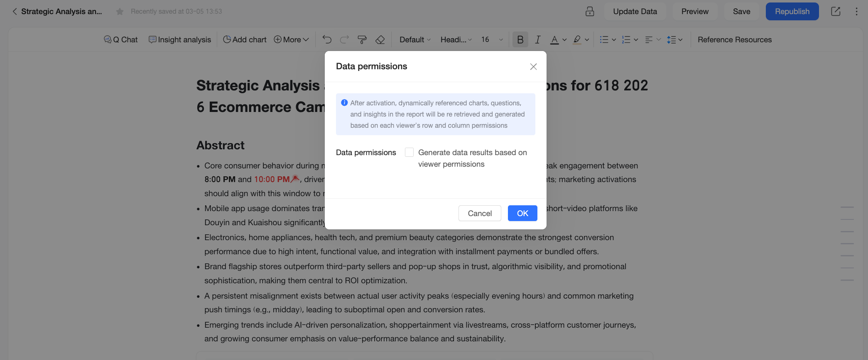Select the format painter icon

click(x=362, y=39)
